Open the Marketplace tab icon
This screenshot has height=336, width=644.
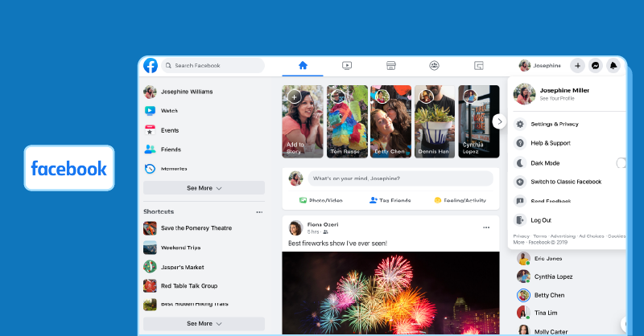[x=390, y=66]
